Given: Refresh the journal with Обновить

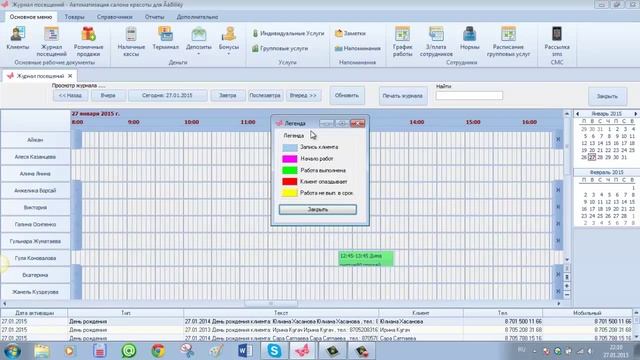Looking at the screenshot, I should (347, 96).
